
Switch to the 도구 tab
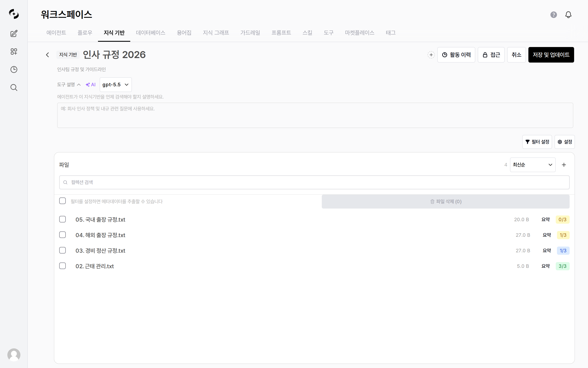pos(329,33)
